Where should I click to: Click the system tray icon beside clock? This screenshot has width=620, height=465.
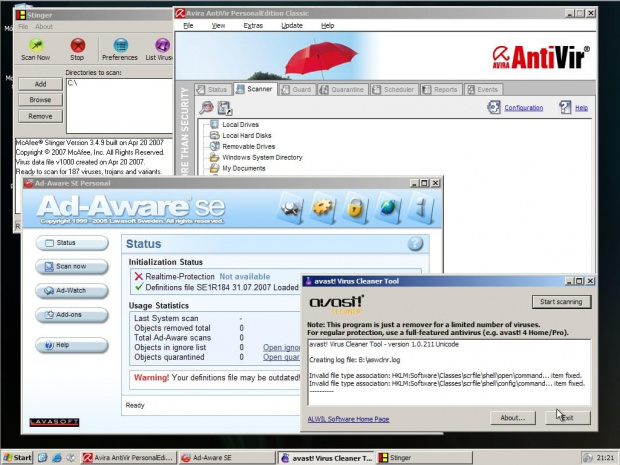pyautogui.click(x=588, y=458)
